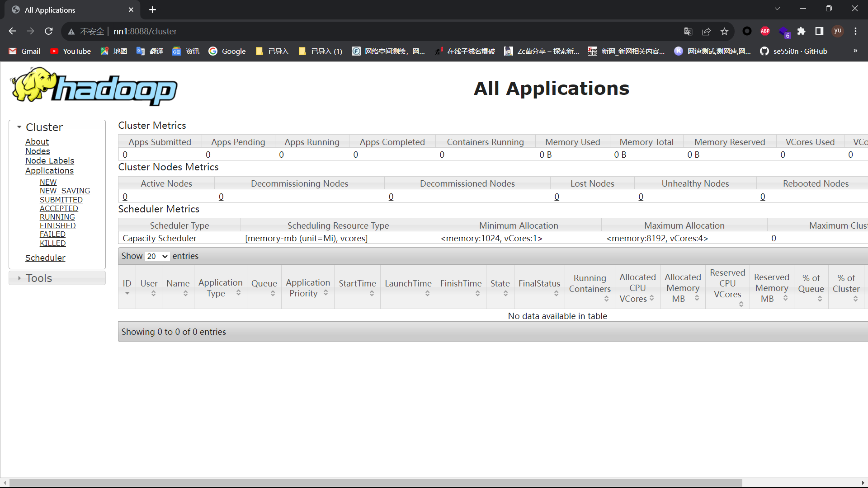Open the Chrome extensions puzzle icon
Viewport: 868px width, 488px height.
click(x=801, y=31)
